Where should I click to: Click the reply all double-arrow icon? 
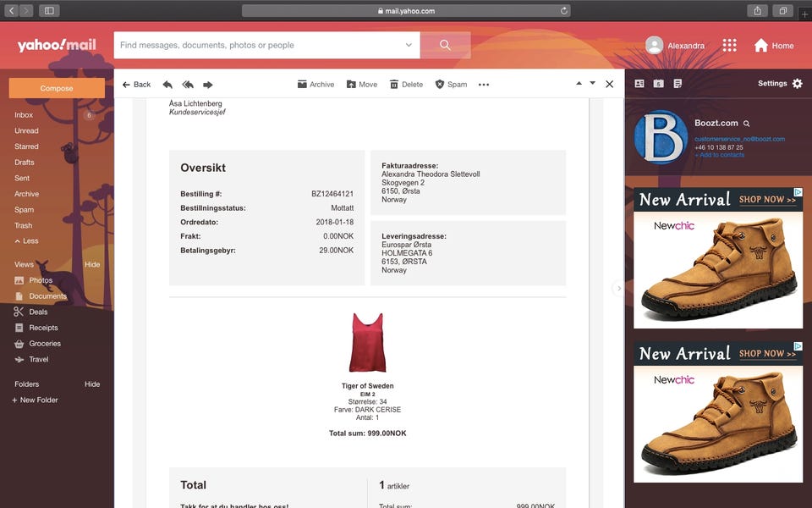pos(188,85)
